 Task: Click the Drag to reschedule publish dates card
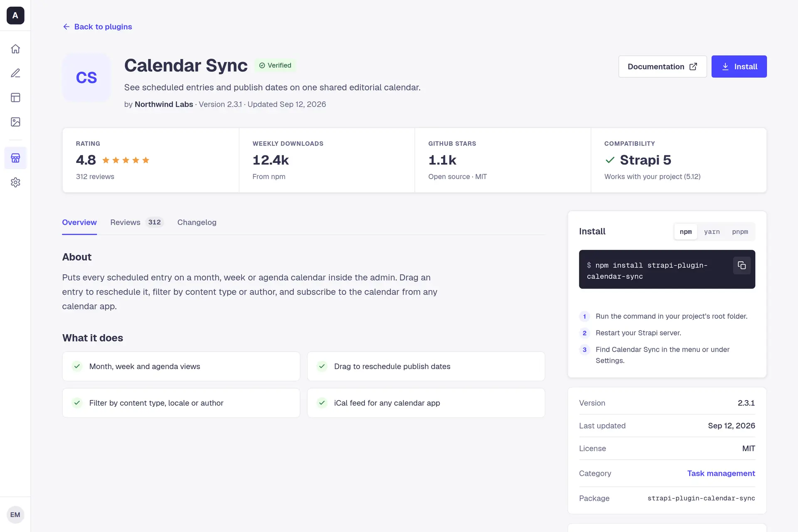(426, 366)
